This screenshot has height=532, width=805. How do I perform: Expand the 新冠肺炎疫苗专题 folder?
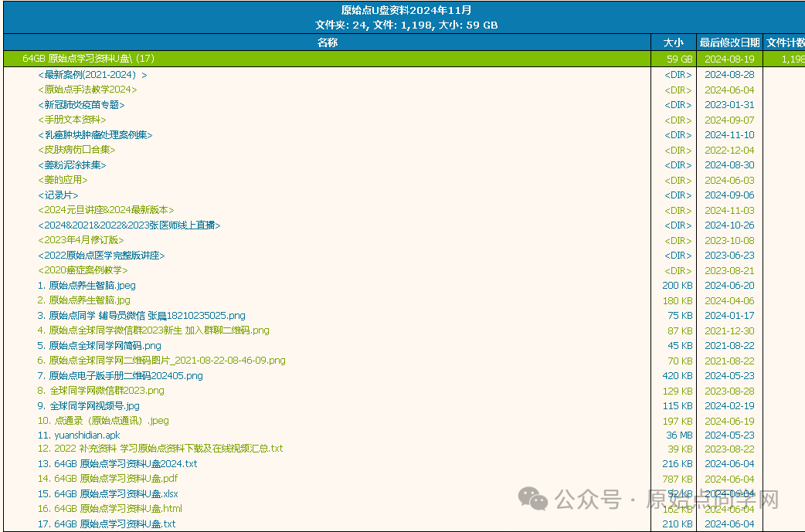[81, 105]
